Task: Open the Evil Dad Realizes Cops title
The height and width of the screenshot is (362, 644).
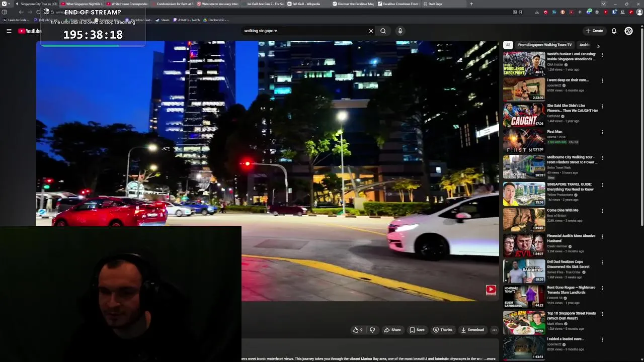Action: pyautogui.click(x=568, y=264)
